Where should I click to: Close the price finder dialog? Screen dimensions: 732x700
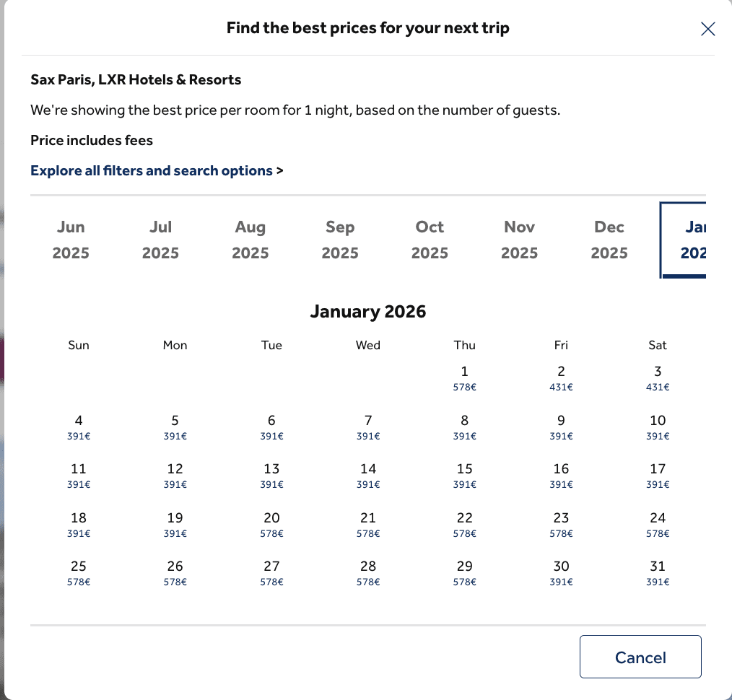coord(708,29)
